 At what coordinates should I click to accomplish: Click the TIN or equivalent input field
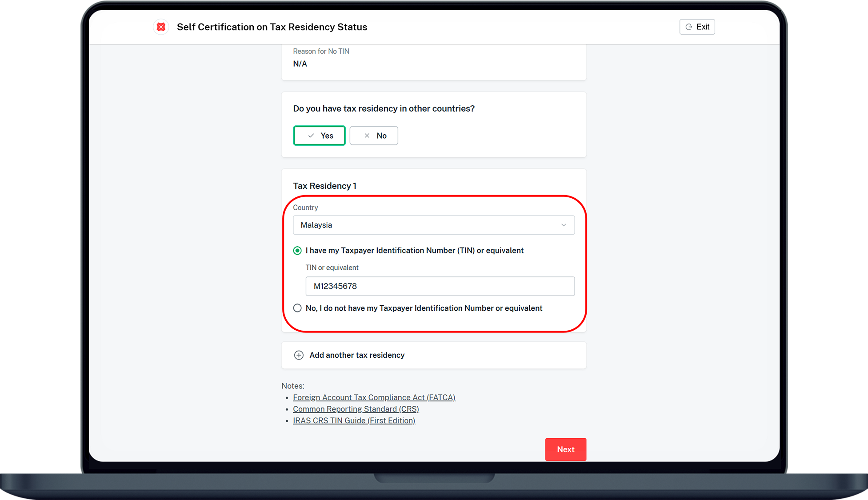point(440,286)
